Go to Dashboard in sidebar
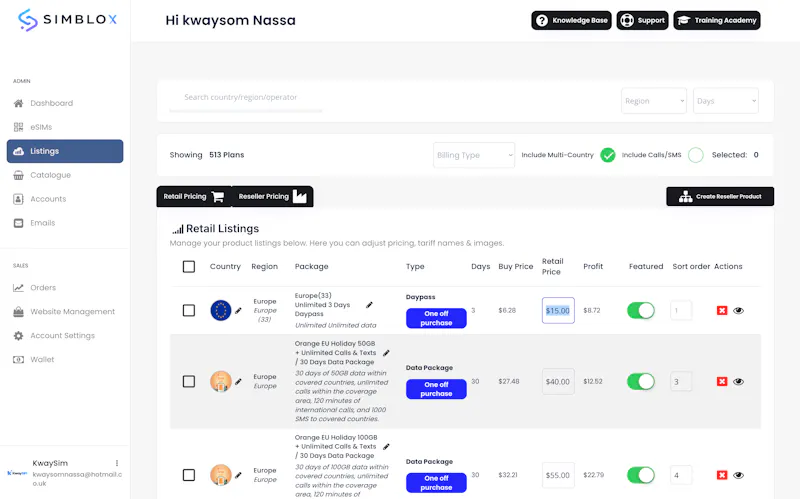This screenshot has height=499, width=800. [x=52, y=103]
